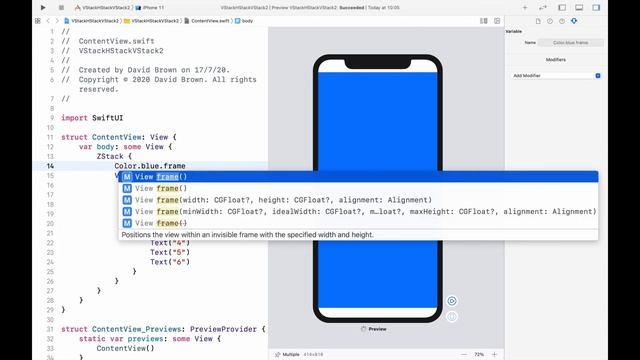
Task: Click Text("5") in the code
Action: [170, 252]
